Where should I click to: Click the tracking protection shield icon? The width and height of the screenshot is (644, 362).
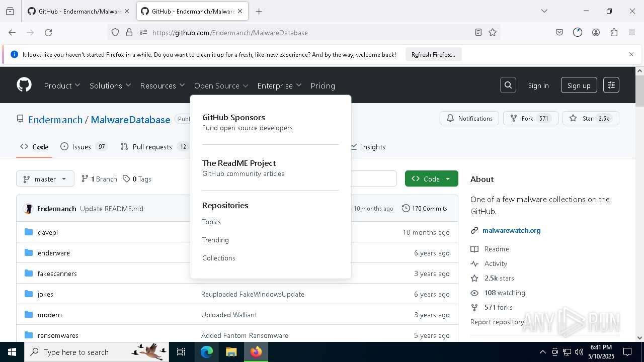click(x=115, y=32)
